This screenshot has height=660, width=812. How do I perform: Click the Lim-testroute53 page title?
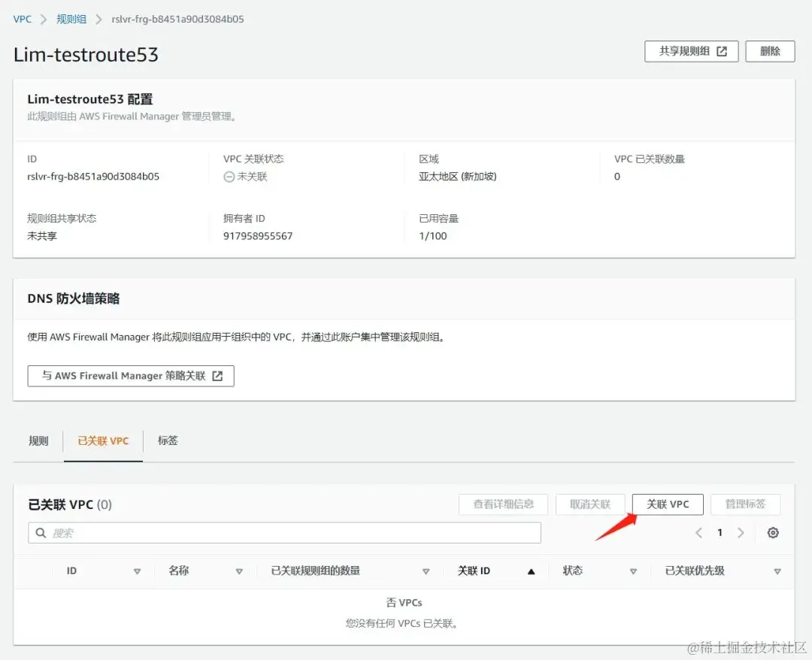[x=86, y=55]
